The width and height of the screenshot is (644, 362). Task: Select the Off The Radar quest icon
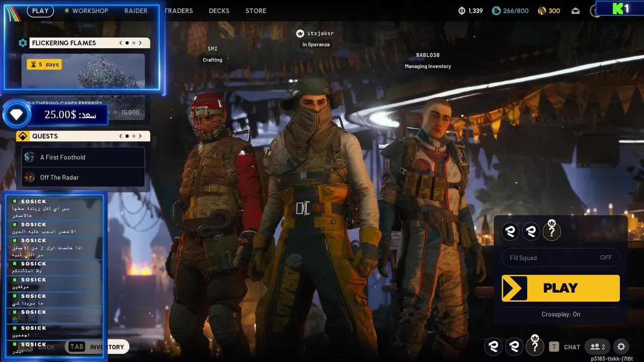pos(30,177)
